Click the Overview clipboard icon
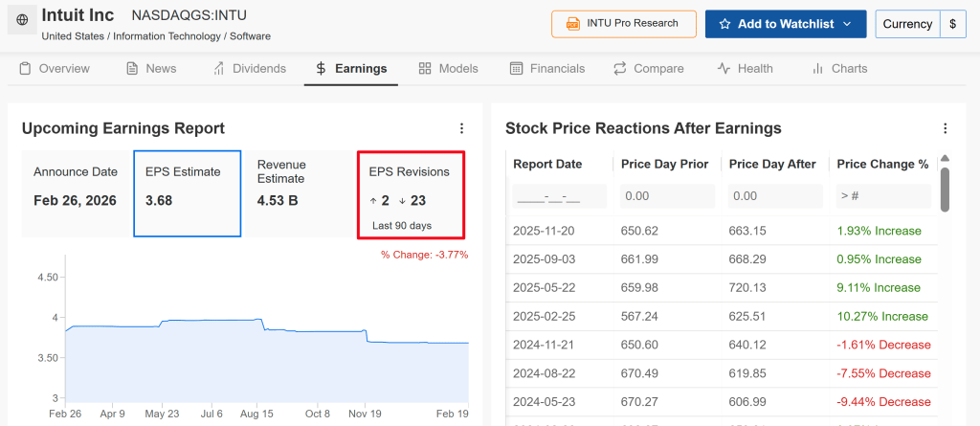Image resolution: width=980 pixels, height=426 pixels. tap(25, 69)
